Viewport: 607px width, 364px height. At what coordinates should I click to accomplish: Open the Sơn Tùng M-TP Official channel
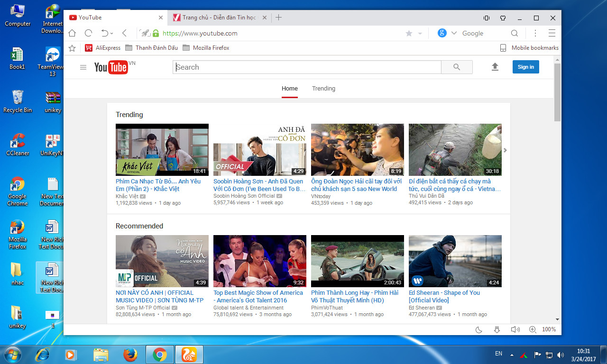[143, 308]
